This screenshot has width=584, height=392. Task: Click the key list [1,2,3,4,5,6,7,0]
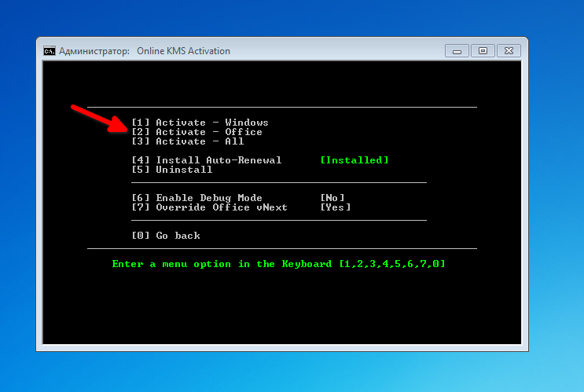[392, 264]
